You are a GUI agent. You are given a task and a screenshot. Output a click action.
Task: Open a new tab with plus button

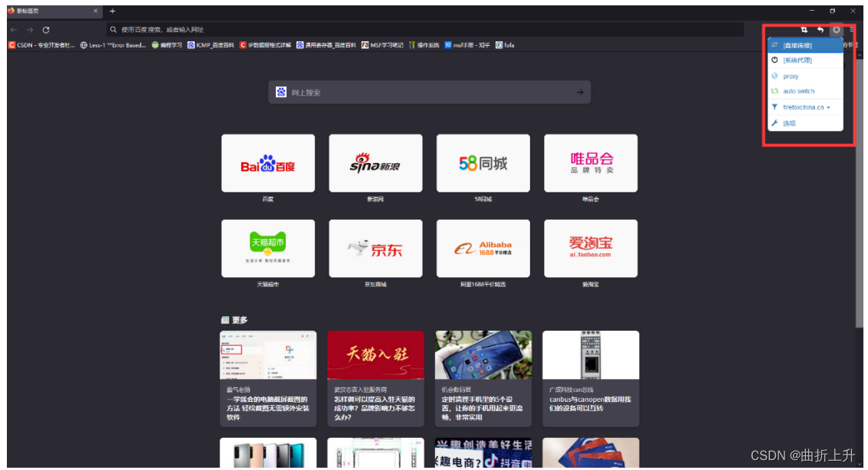[x=113, y=11]
